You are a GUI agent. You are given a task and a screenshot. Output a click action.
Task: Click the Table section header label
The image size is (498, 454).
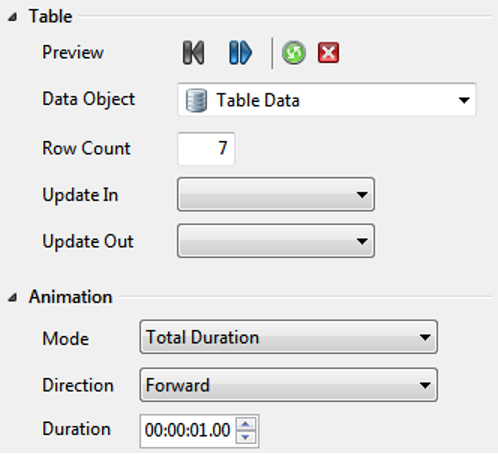(x=50, y=16)
